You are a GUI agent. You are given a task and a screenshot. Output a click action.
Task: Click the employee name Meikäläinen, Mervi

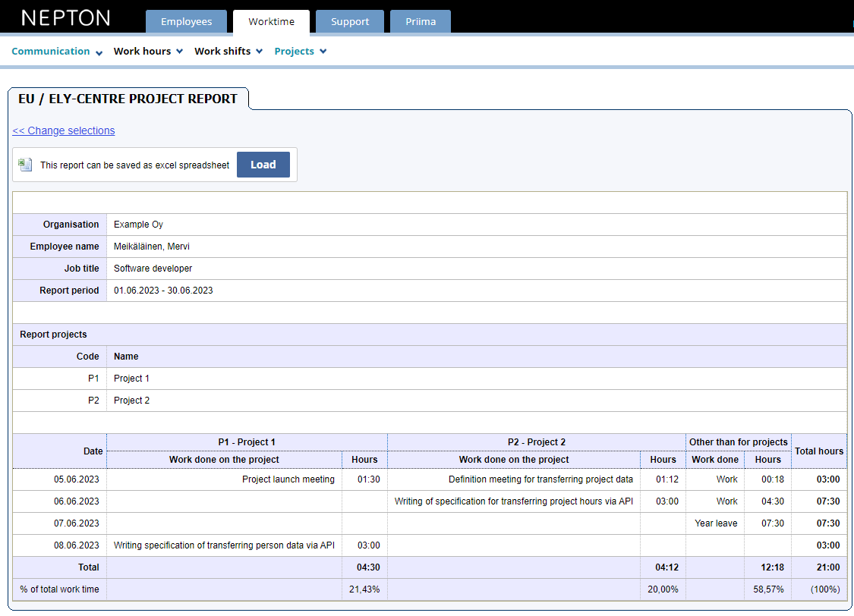click(153, 246)
